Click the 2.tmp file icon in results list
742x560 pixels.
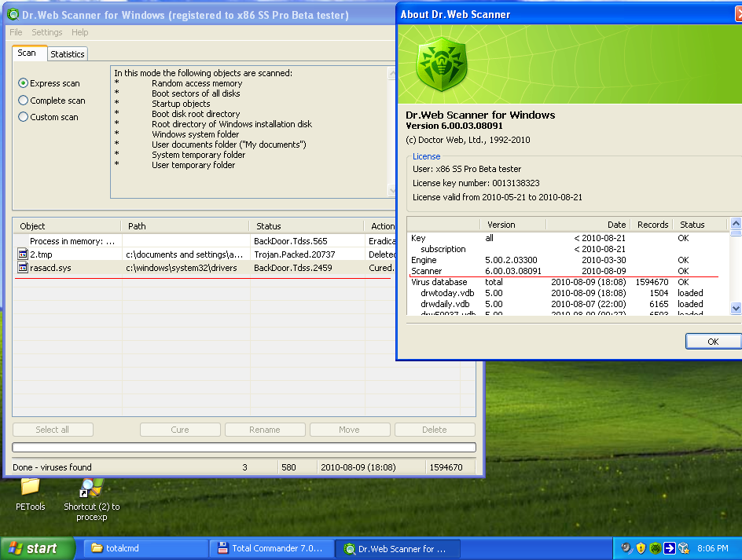point(23,254)
